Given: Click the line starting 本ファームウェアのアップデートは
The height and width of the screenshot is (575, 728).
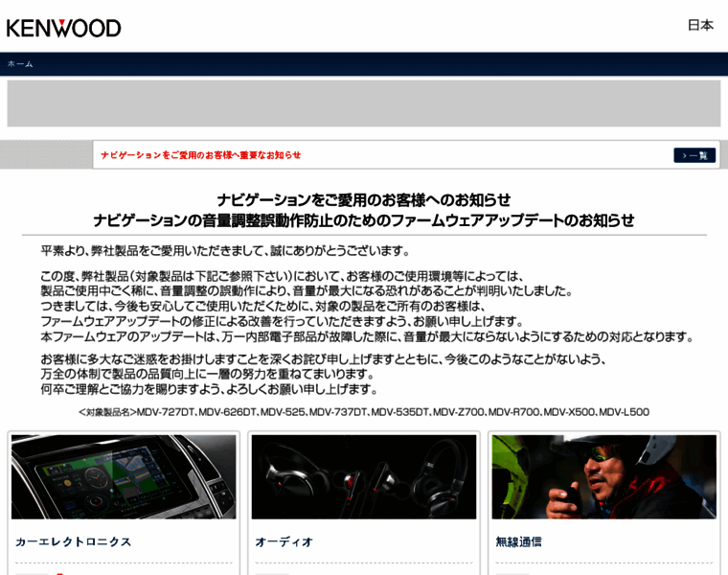Looking at the screenshot, I should tap(367, 336).
